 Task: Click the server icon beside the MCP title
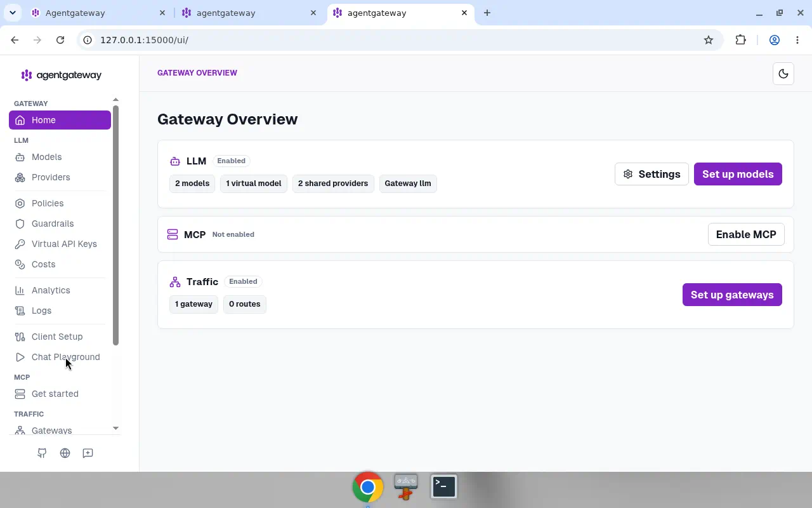[173, 234]
